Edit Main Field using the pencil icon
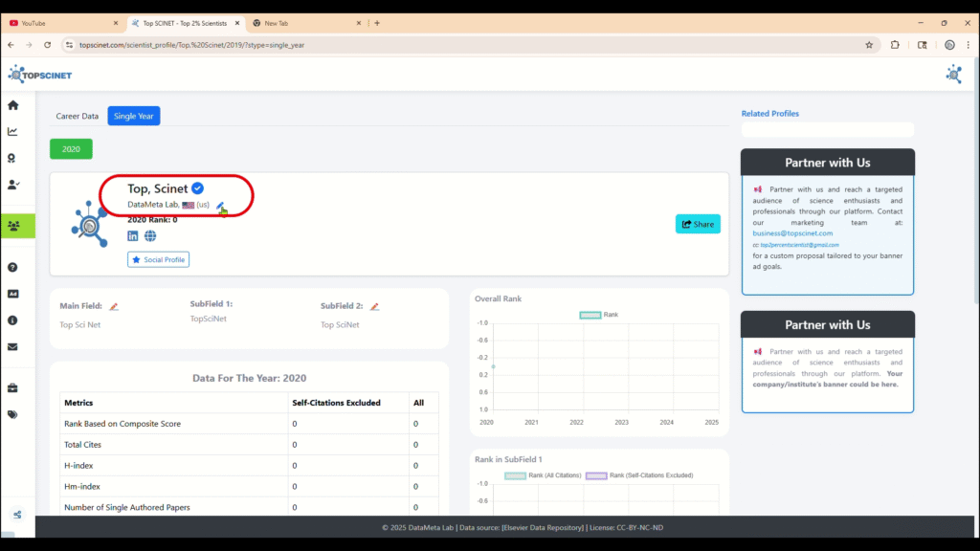Screen dimensions: 980x551 pyautogui.click(x=114, y=306)
